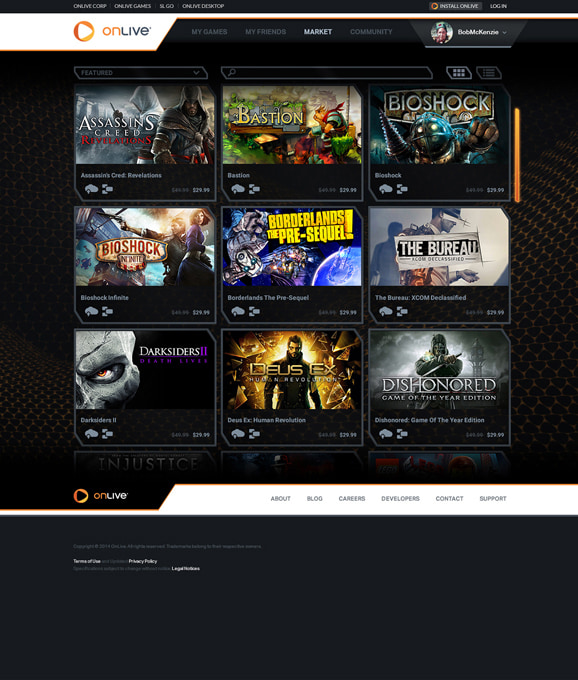
Task: Open the Dishonored cover image
Action: 439,369
